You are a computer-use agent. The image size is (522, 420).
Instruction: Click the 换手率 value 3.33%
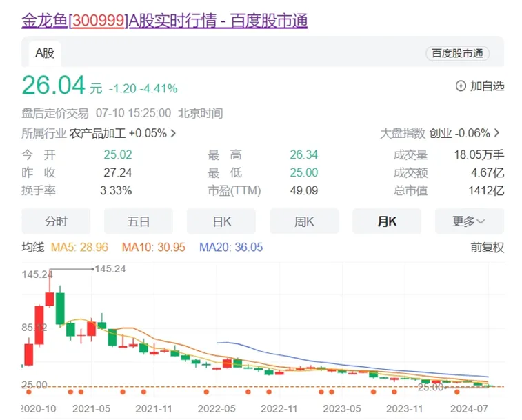pyautogui.click(x=116, y=191)
